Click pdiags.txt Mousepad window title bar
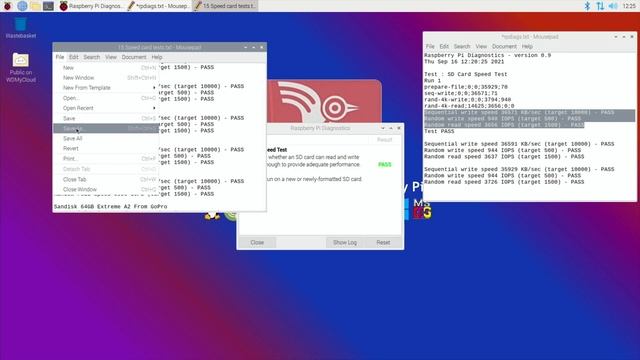Image resolution: width=640 pixels, height=360 pixels. (x=529, y=37)
